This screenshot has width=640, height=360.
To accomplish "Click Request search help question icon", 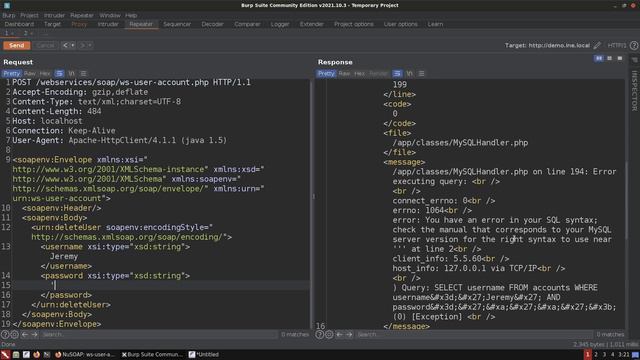I will [5, 335].
